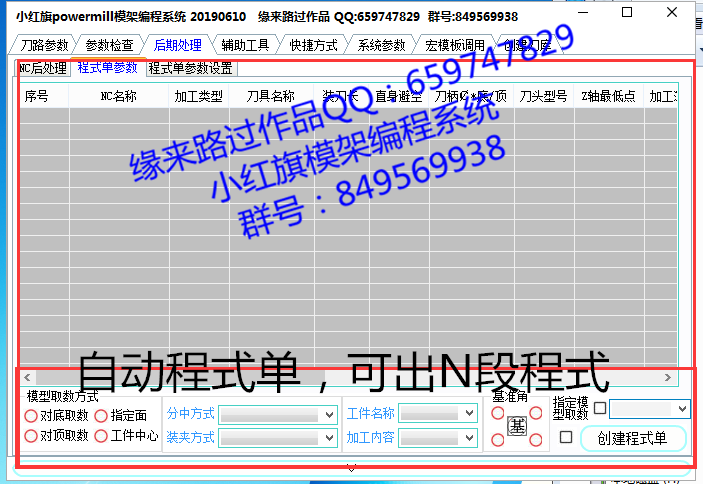Screen dimensions: 703x484
Task: Click the NC名称 column header
Action: [118, 96]
